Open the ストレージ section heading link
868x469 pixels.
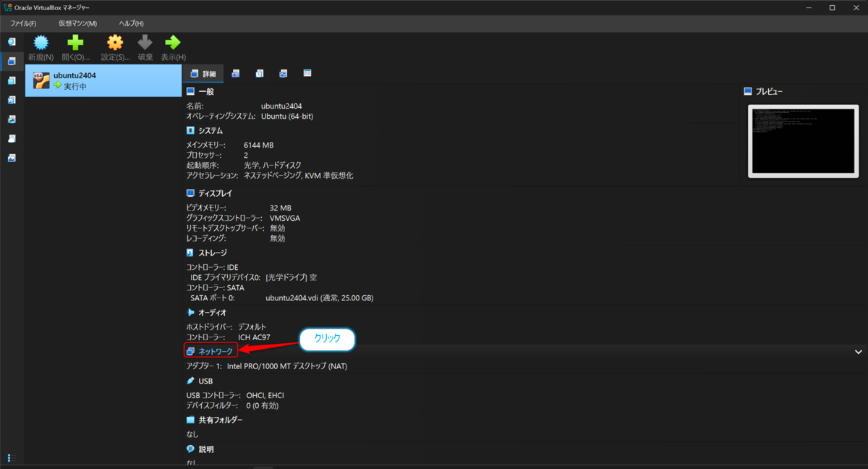pyautogui.click(x=213, y=253)
